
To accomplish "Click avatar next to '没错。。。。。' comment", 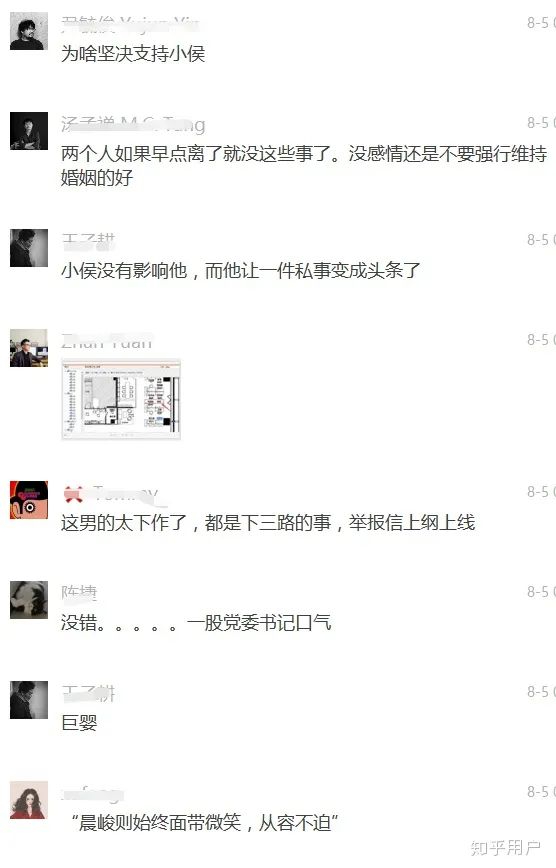I will (x=29, y=600).
